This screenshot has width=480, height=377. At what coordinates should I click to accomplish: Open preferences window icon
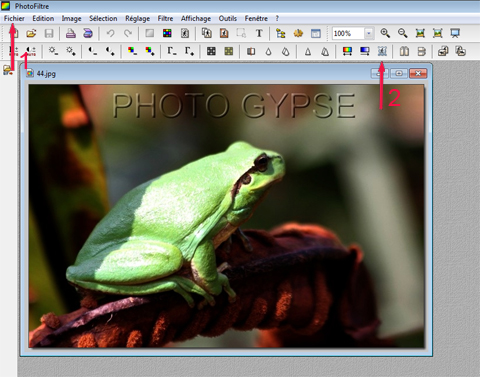[316, 33]
